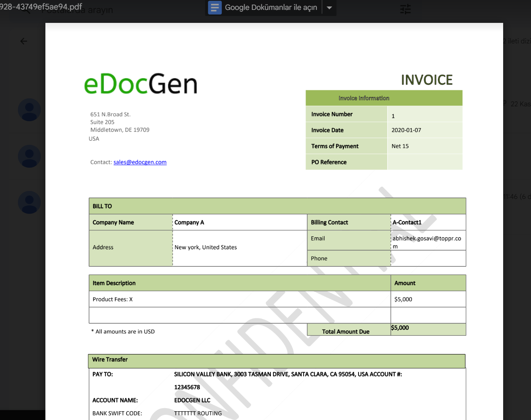Click the '2 ileti dizi' thread label
Viewport: 531px width, 420px height.
[518, 40]
